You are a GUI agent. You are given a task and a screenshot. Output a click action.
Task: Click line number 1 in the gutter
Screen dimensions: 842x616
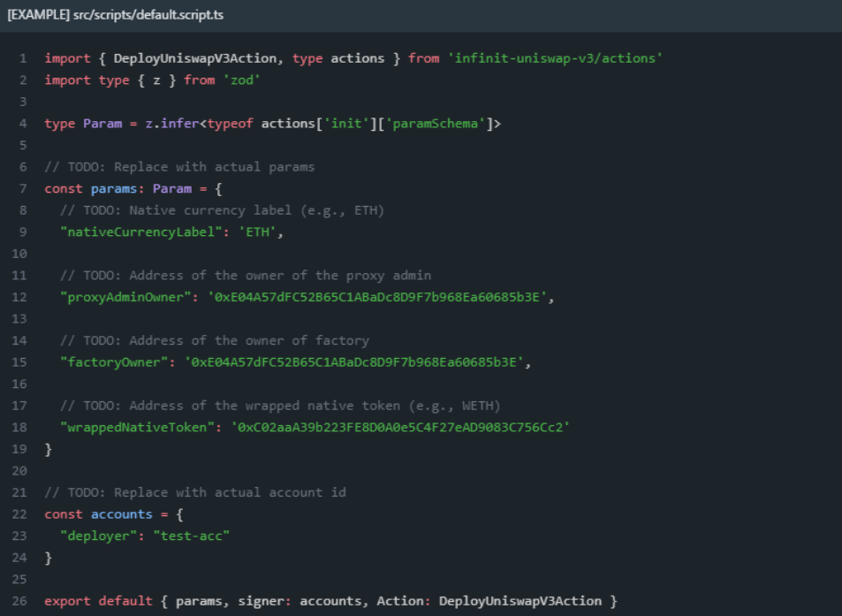pos(23,58)
